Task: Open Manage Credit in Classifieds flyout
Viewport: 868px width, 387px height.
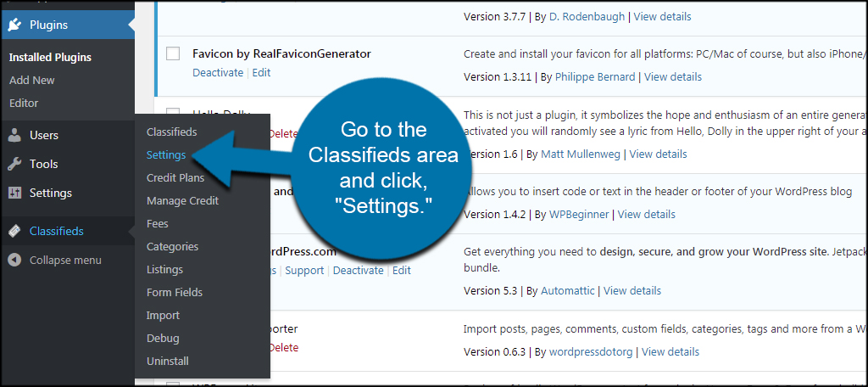Action: point(183,200)
